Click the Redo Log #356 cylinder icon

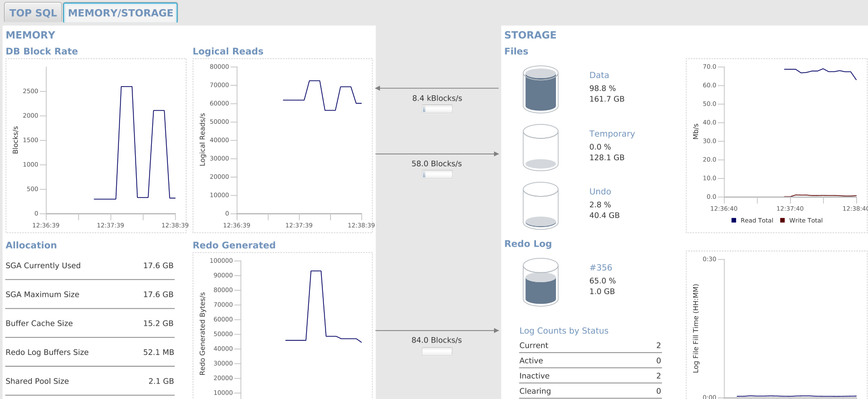tap(540, 282)
